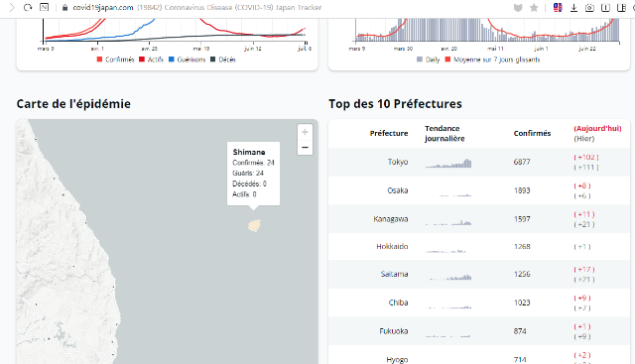Screen dimensions: 635x364
Task: Bookmark this page with the star icon
Action: click(534, 7)
